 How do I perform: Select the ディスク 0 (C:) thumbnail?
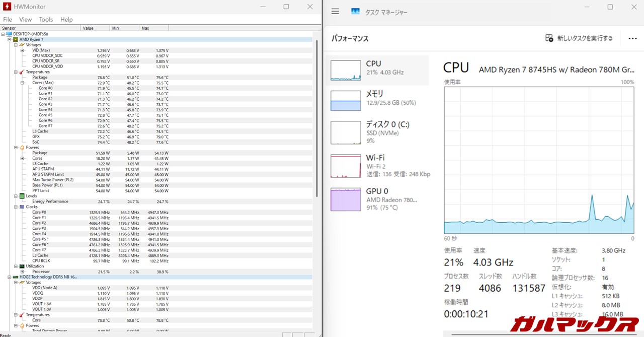pos(346,132)
